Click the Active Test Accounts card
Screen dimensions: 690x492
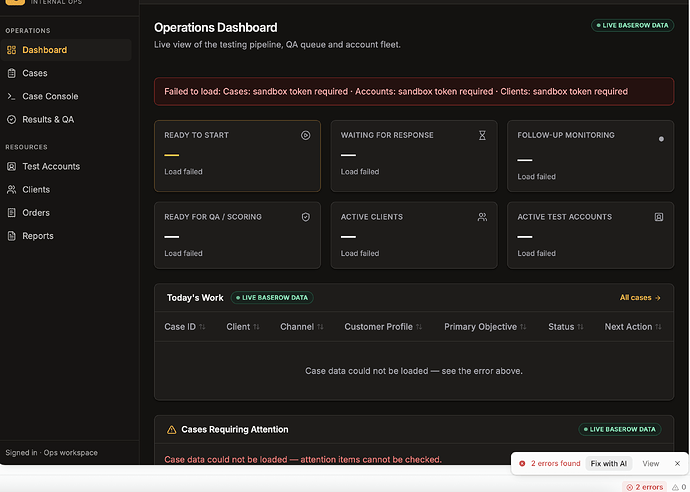tap(590, 235)
